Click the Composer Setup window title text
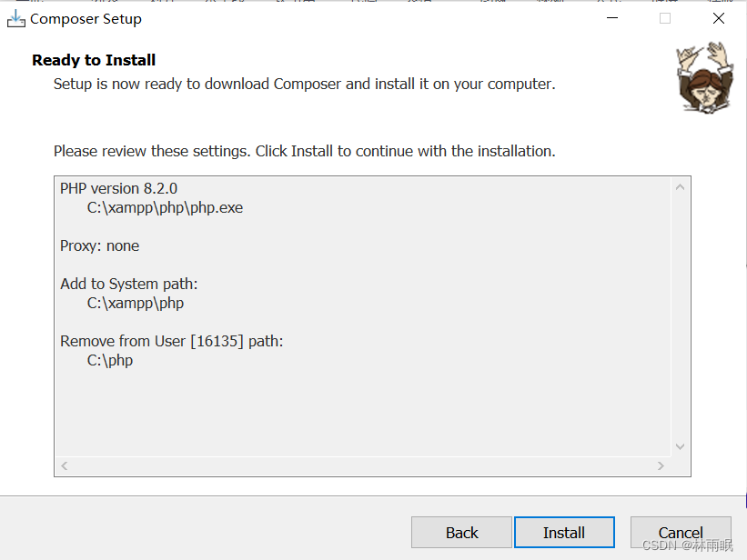The width and height of the screenshot is (747, 560). [x=86, y=18]
